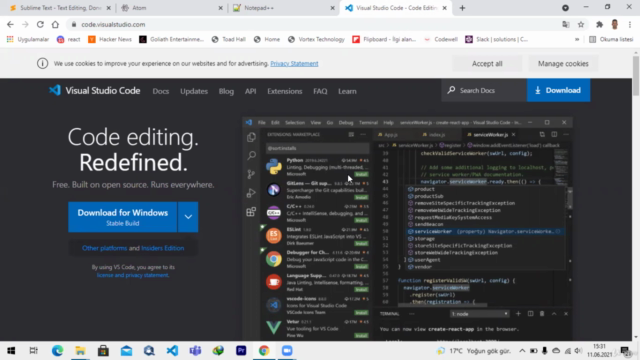
Task: Open File Explorer from taskbar
Action: [x=80, y=351]
